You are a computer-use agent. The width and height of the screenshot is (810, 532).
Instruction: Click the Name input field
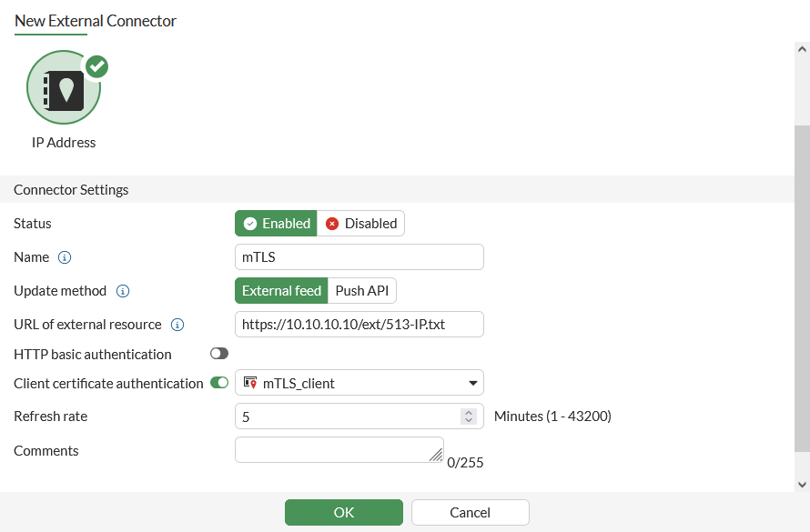point(359,257)
